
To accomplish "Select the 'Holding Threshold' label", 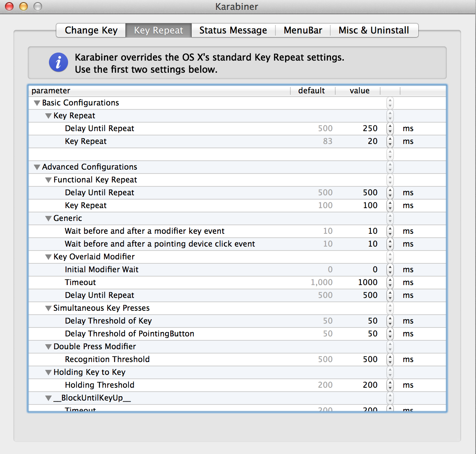I will pos(100,385).
